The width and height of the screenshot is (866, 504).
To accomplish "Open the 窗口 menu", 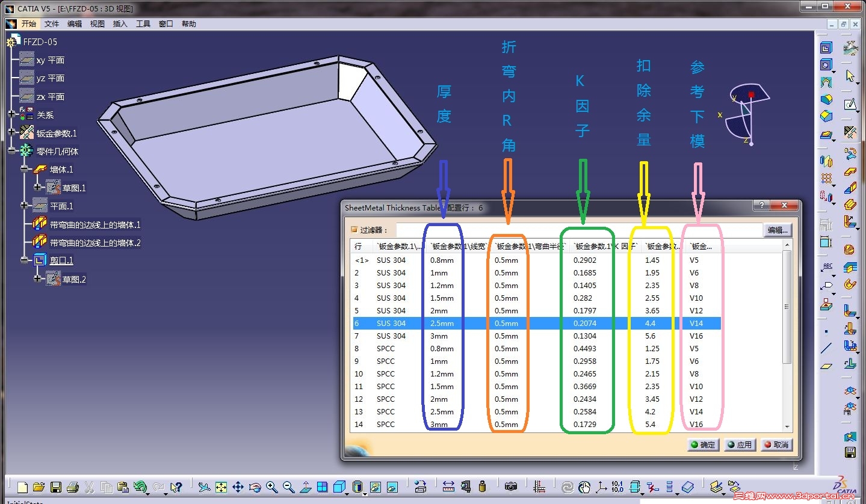I will 166,24.
